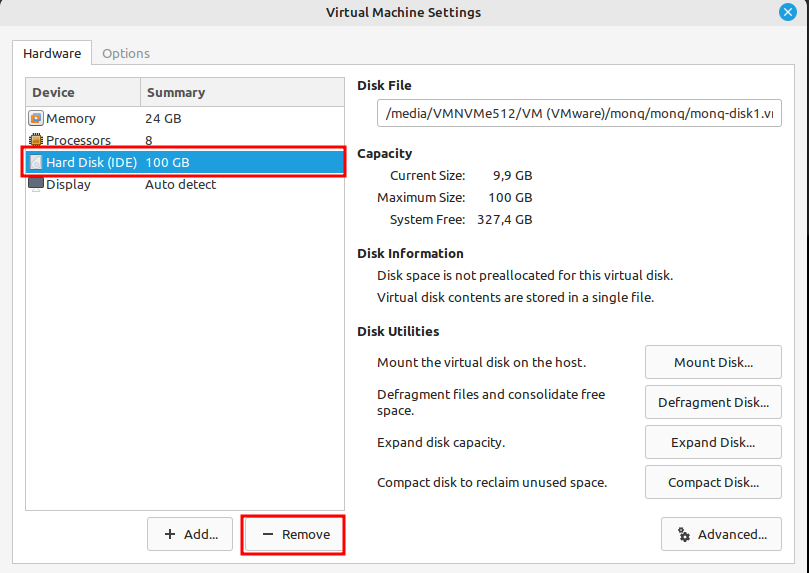Screen dimensions: 809x573
Task: Click the Expand Disk... button
Action: pos(713,442)
